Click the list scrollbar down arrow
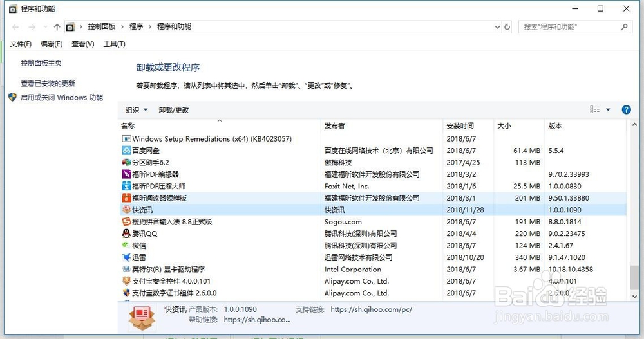This screenshot has width=644, height=339. click(x=634, y=296)
